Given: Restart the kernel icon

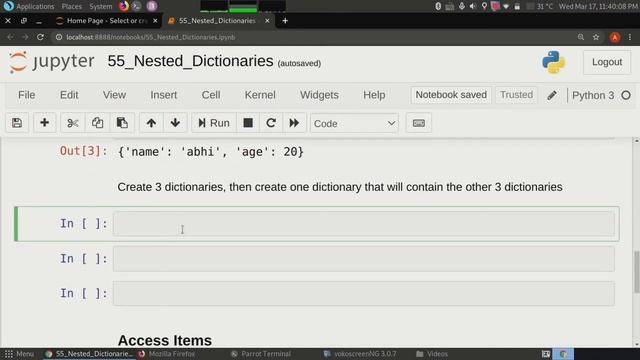Looking at the screenshot, I should [x=271, y=123].
